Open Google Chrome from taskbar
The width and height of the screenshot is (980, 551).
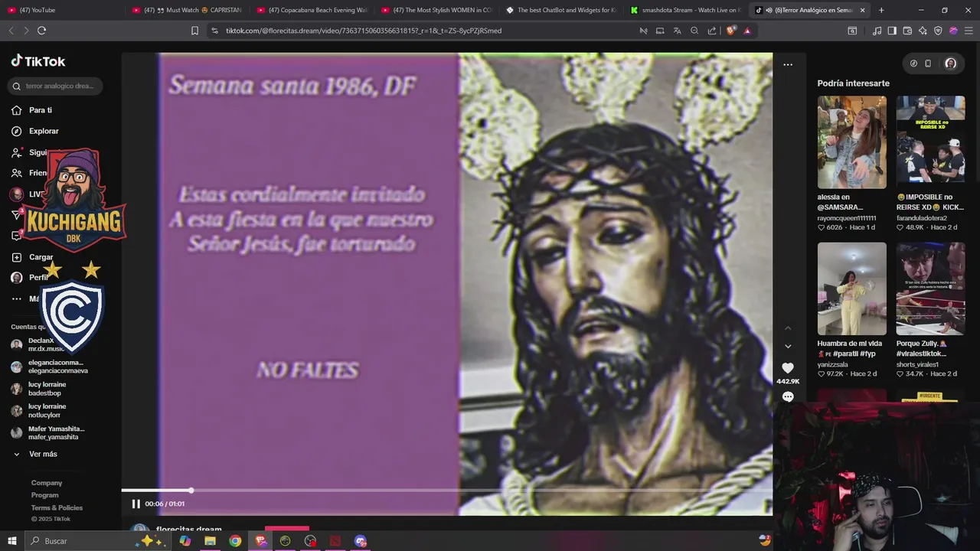235,541
